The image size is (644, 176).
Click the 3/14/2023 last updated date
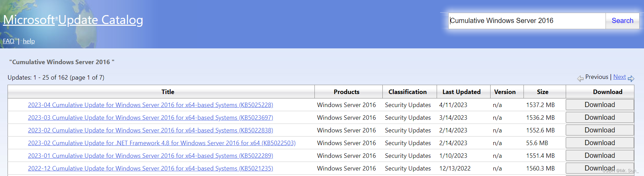[x=453, y=118]
